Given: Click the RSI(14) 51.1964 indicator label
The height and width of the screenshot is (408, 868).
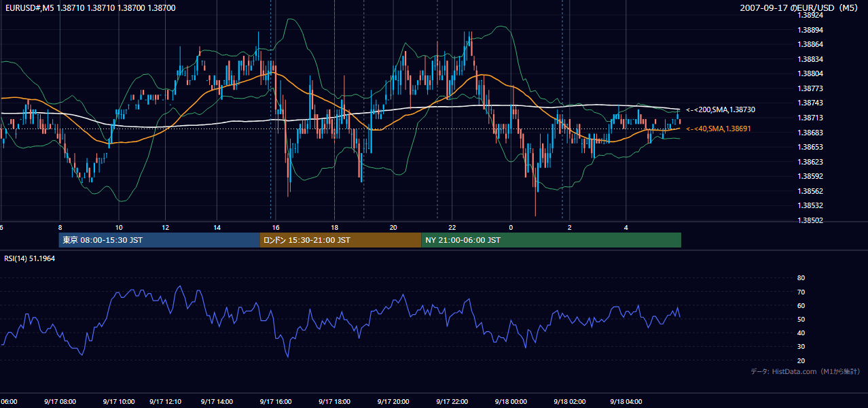Looking at the screenshot, I should tap(30, 258).
